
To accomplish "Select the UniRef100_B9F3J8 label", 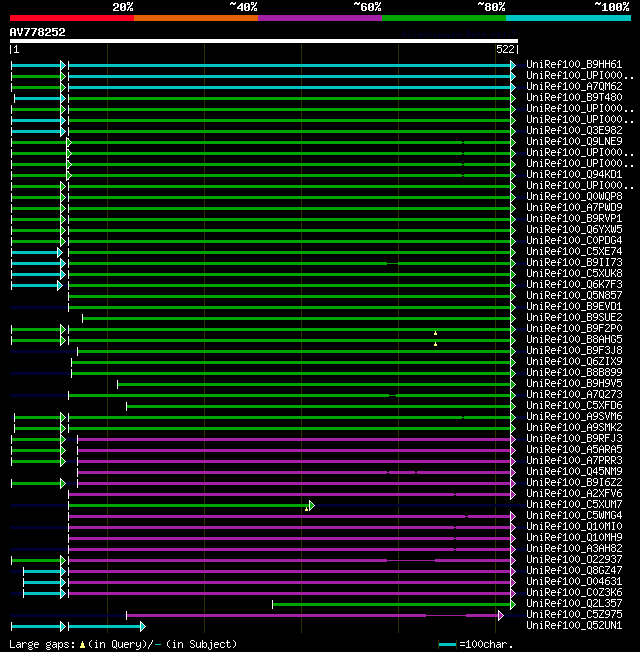I will [574, 351].
